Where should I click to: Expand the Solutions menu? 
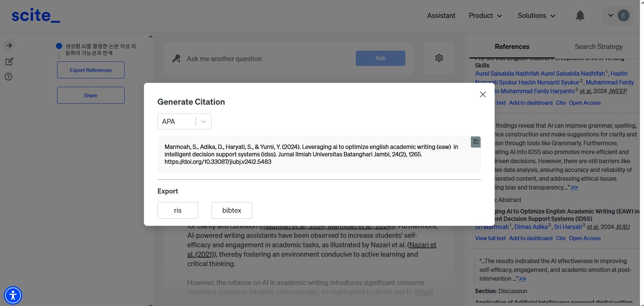coord(536,16)
